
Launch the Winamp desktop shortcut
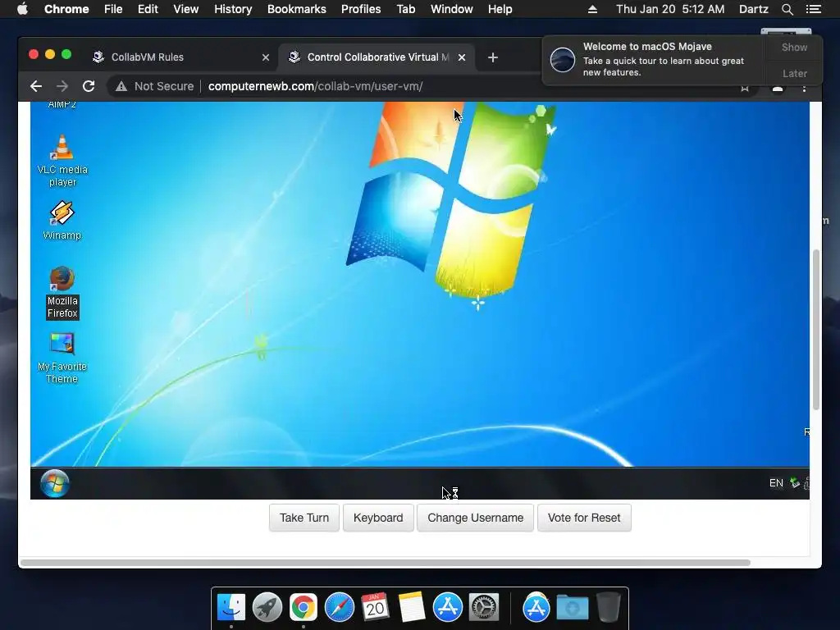click(x=62, y=220)
